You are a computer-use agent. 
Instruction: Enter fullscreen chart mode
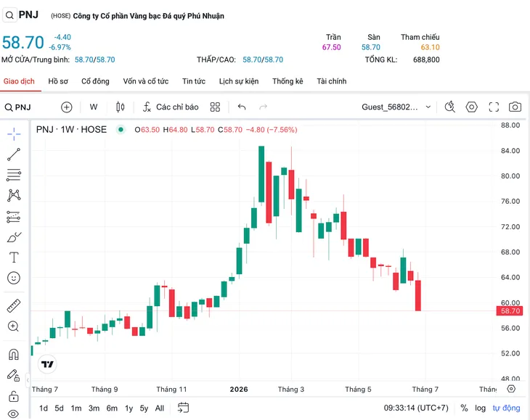coord(494,107)
